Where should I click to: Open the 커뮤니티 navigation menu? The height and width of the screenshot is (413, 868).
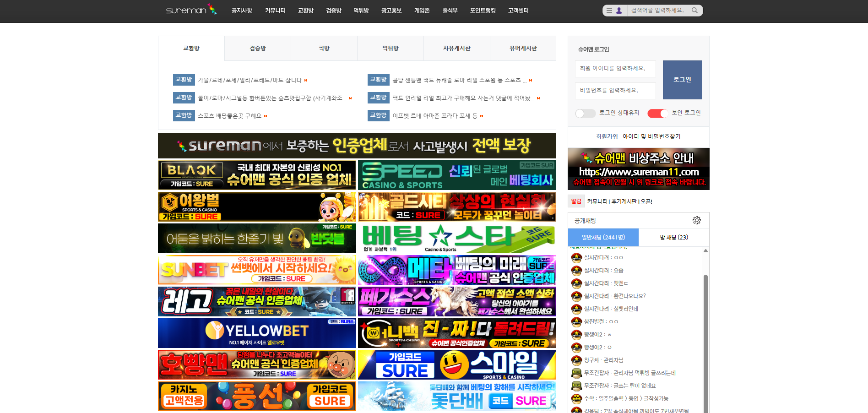(x=275, y=11)
